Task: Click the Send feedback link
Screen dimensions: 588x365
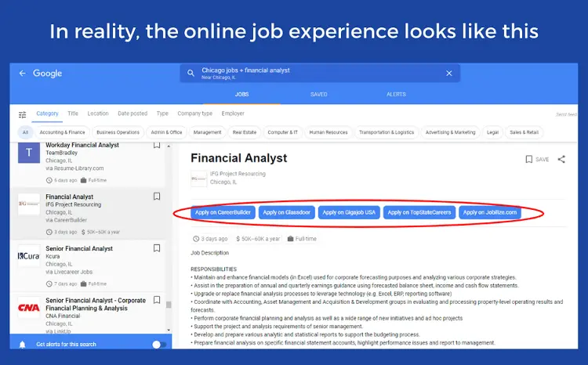Action: pos(566,114)
